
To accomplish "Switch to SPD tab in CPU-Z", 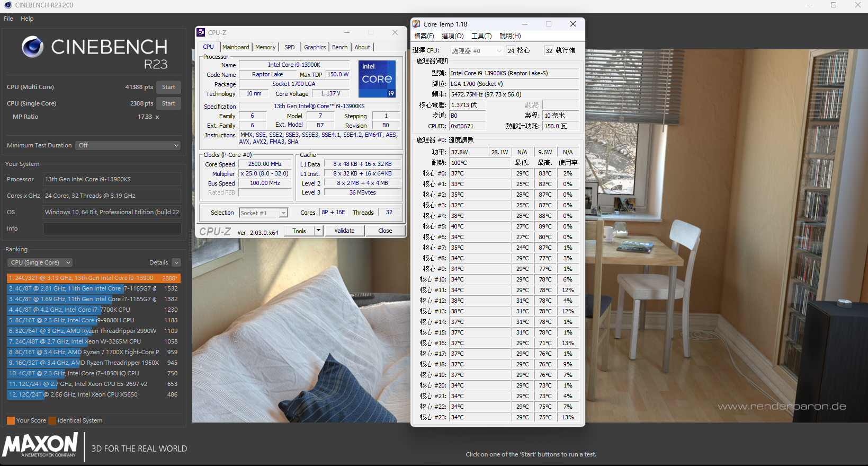I will [x=290, y=47].
